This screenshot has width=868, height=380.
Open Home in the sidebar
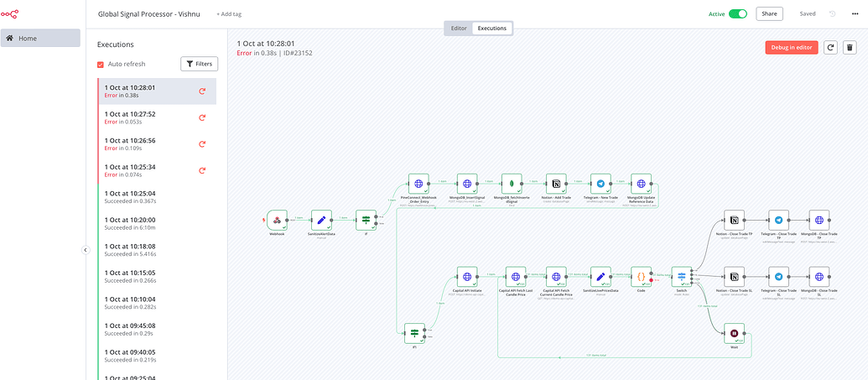click(40, 38)
